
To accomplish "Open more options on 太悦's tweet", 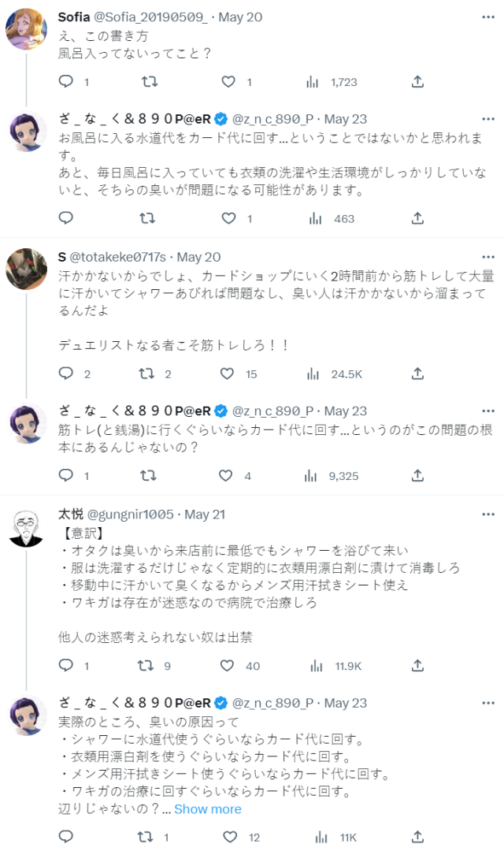I will [x=488, y=515].
